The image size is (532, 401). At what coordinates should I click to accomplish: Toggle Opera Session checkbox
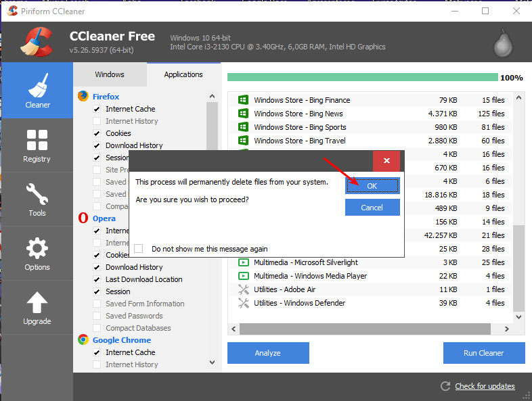point(97,291)
